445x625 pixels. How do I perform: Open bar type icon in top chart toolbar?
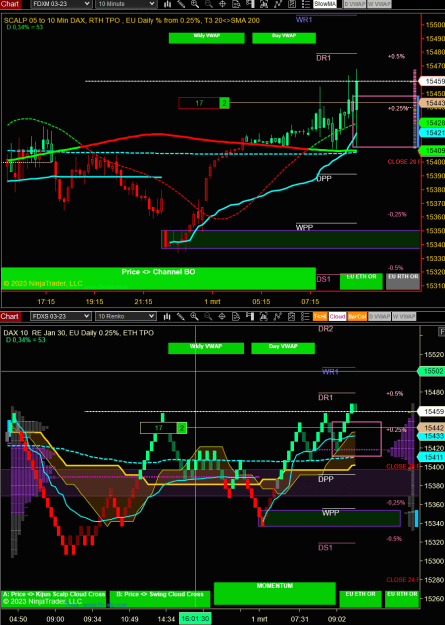point(167,4)
